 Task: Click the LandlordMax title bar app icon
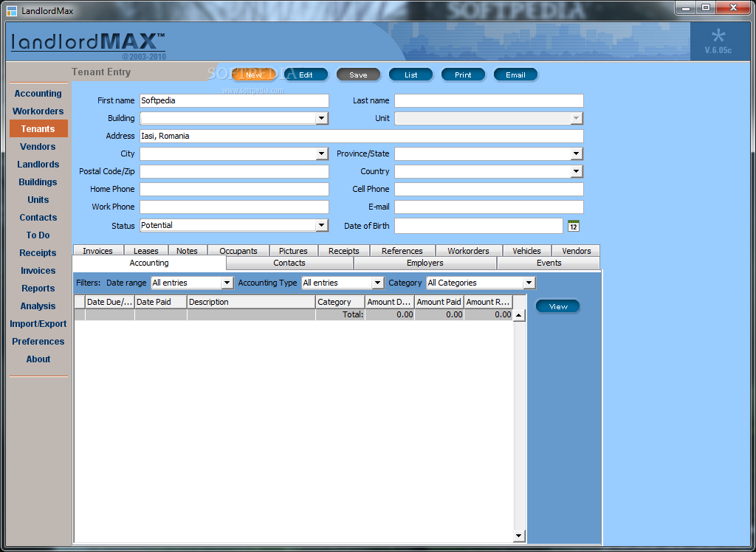click(x=12, y=10)
